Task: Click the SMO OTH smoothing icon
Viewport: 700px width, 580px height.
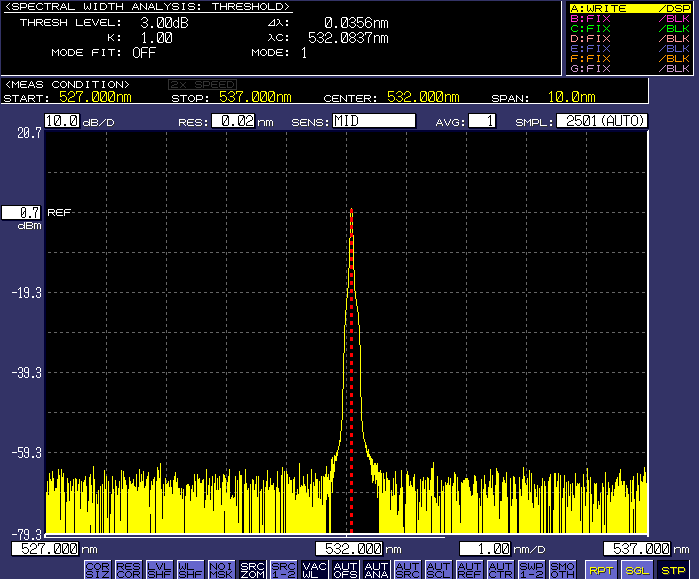Action: (562, 569)
